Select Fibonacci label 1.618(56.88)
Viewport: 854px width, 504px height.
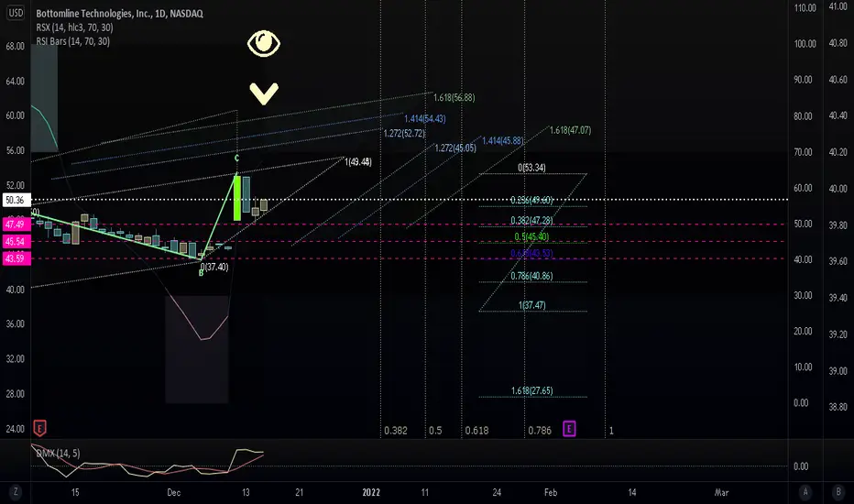click(x=454, y=97)
